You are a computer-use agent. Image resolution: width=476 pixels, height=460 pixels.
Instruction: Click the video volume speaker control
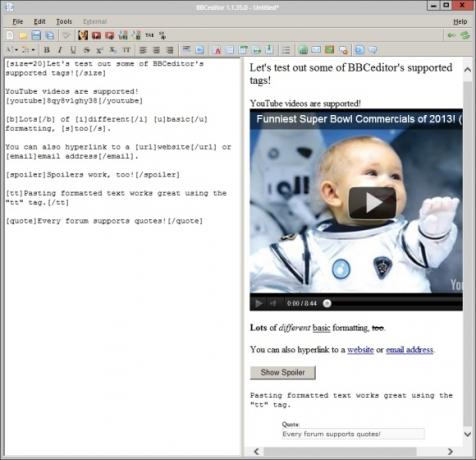tap(273, 303)
